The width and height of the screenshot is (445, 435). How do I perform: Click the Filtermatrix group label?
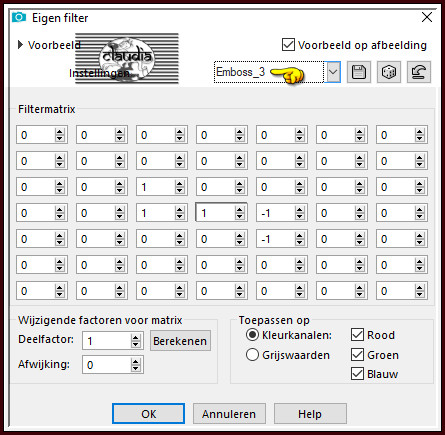[x=47, y=109]
